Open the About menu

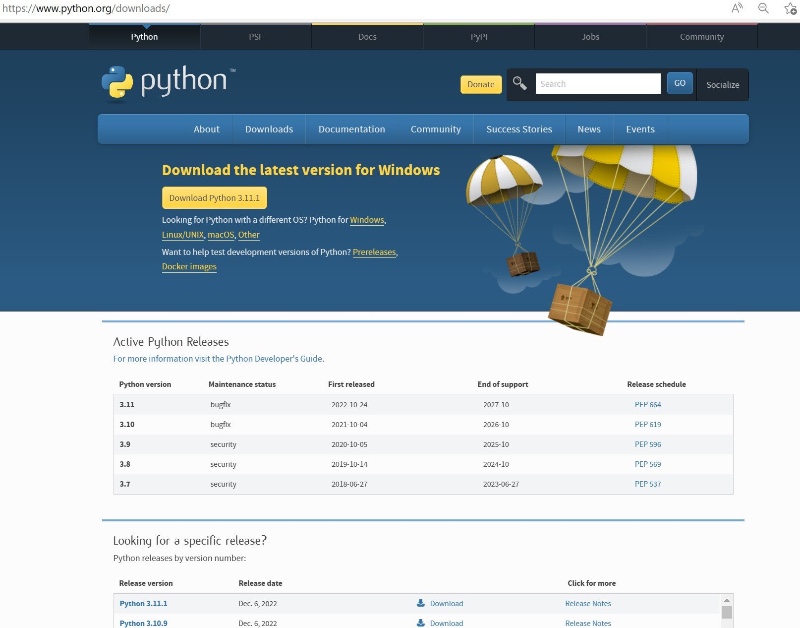(x=206, y=129)
